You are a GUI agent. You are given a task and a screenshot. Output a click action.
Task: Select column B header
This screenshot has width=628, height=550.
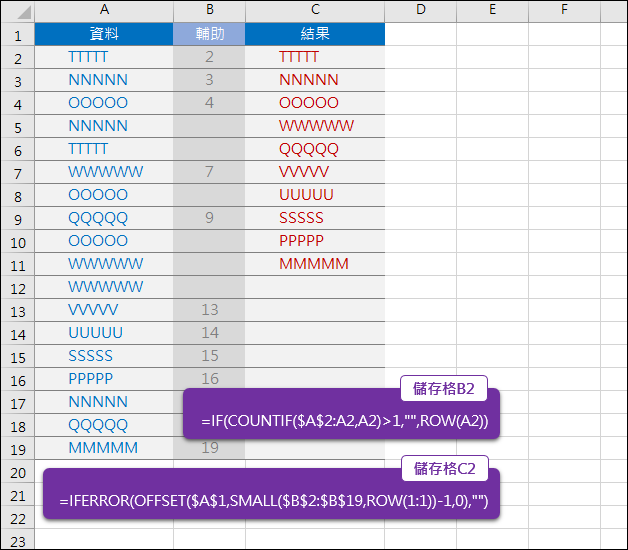coord(209,11)
